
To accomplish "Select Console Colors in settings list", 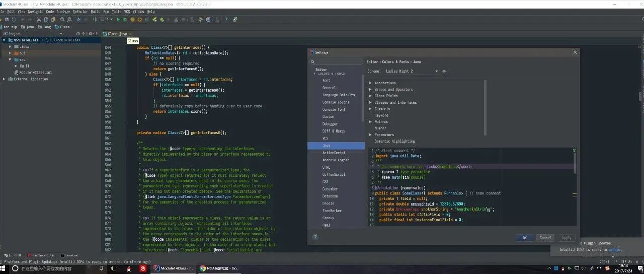I will tap(336, 102).
